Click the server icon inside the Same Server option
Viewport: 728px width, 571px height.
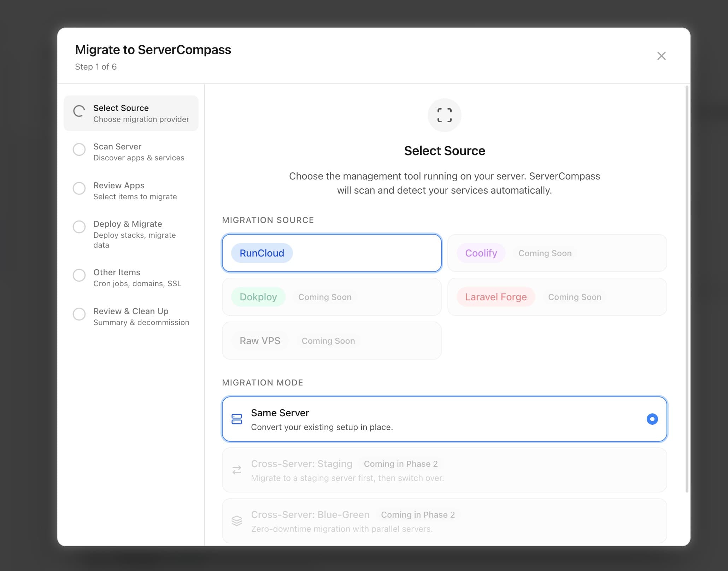(x=237, y=419)
